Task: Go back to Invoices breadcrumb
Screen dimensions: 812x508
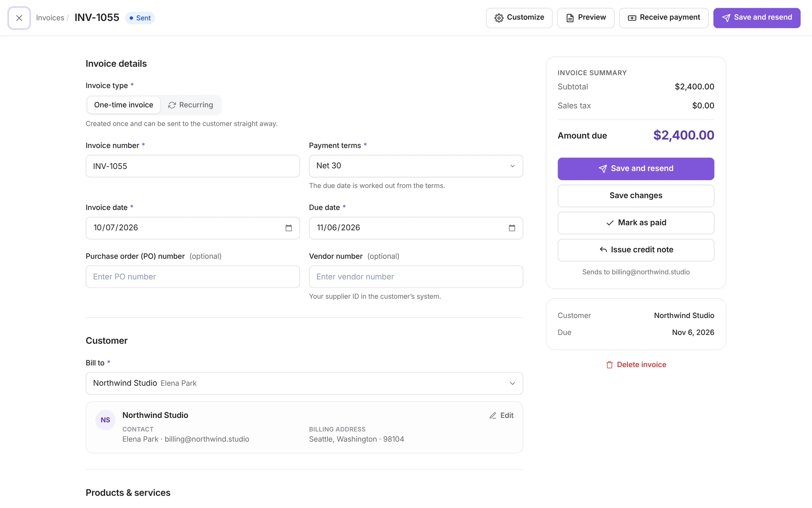Action: click(x=50, y=18)
